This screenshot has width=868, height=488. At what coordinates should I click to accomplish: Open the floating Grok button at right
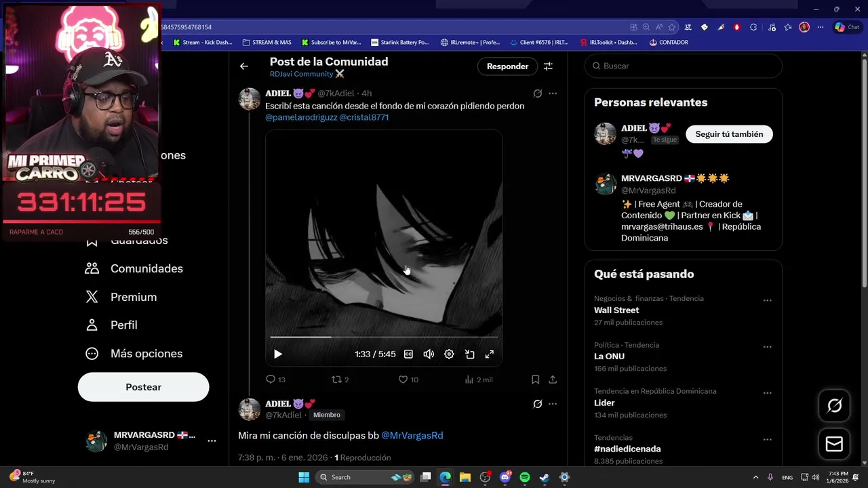pos(834,405)
